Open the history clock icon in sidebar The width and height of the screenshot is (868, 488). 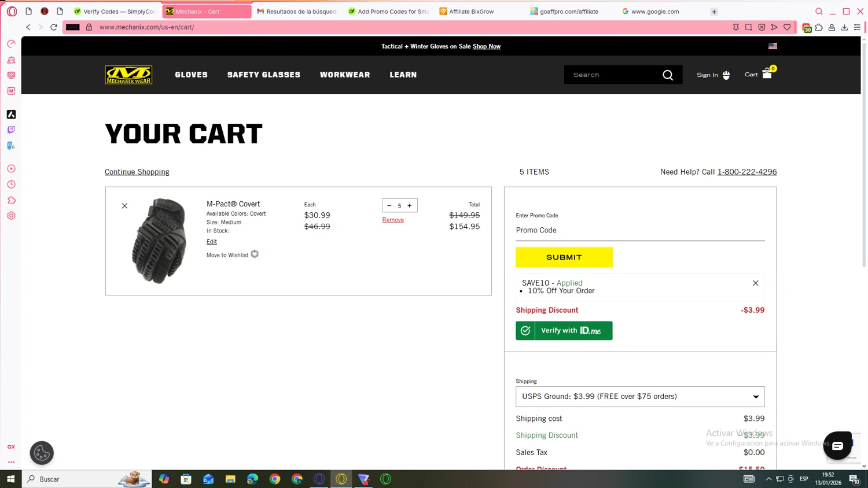(x=11, y=184)
